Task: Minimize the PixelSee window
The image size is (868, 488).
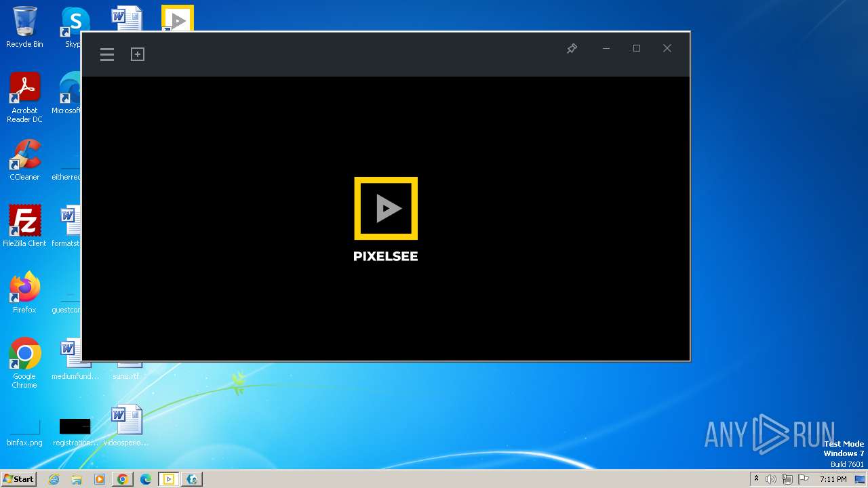Action: tap(606, 48)
